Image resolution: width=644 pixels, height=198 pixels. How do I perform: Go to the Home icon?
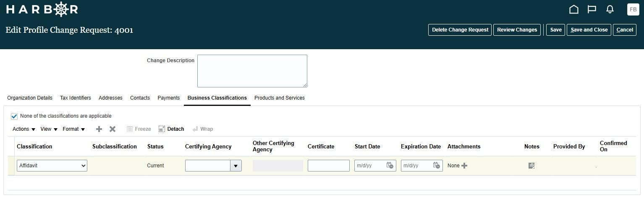573,9
